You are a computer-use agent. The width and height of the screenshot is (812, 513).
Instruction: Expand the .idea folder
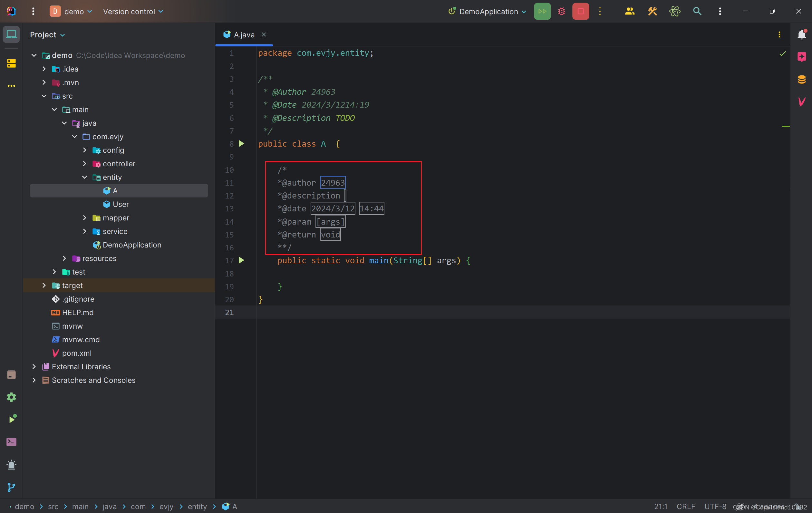click(x=44, y=69)
